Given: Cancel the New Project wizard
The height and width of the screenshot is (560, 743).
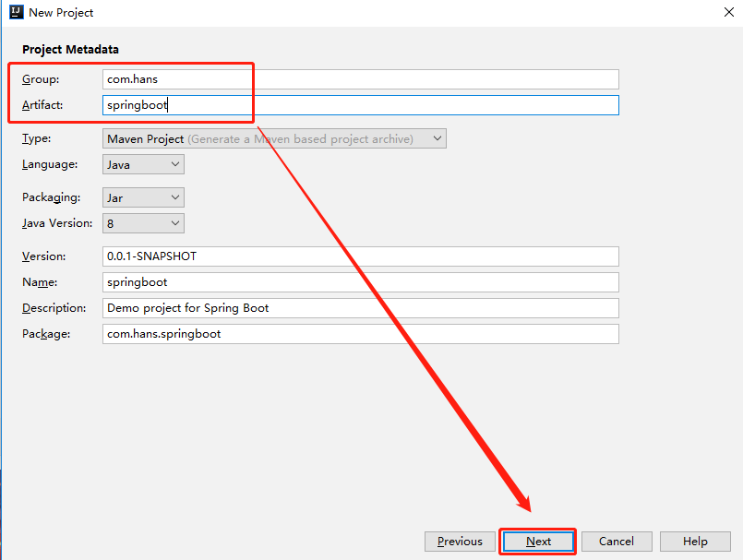Looking at the screenshot, I should click(616, 542).
